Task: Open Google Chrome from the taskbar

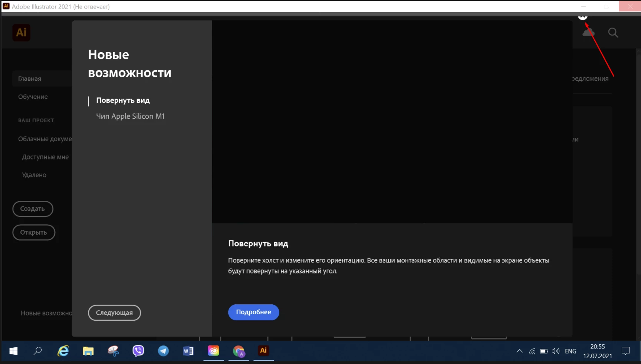Action: [239, 351]
